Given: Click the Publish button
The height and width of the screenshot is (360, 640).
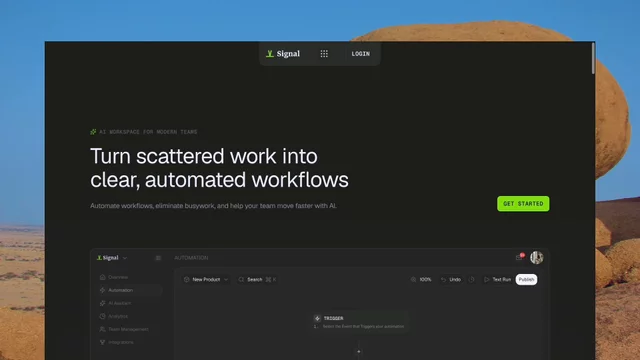Looking at the screenshot, I should [x=526, y=280].
